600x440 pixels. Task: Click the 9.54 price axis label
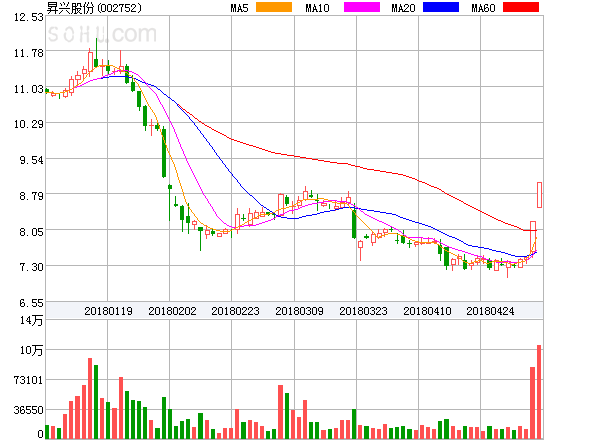pos(32,160)
